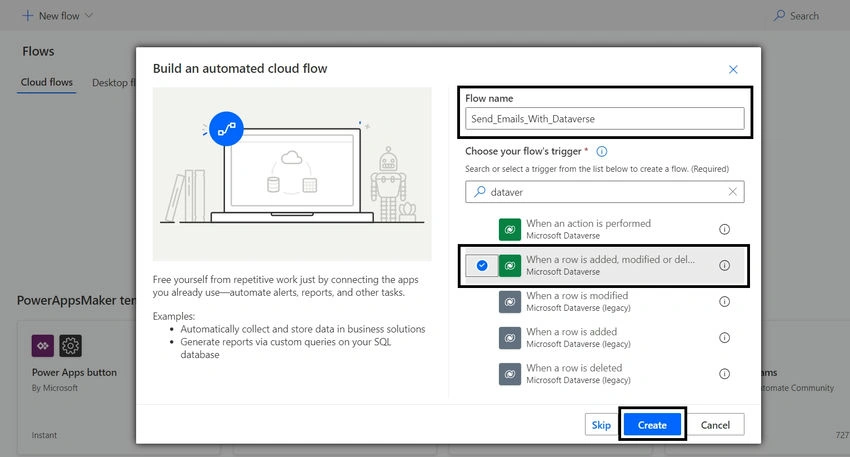Close the dialog with the X icon
The width and height of the screenshot is (850, 457).
click(733, 69)
